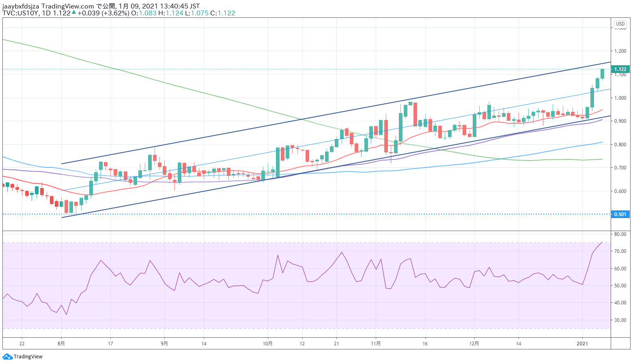The height and width of the screenshot is (364, 633).
Task: Select the latest green candlestick at 1.122
Action: coord(602,74)
